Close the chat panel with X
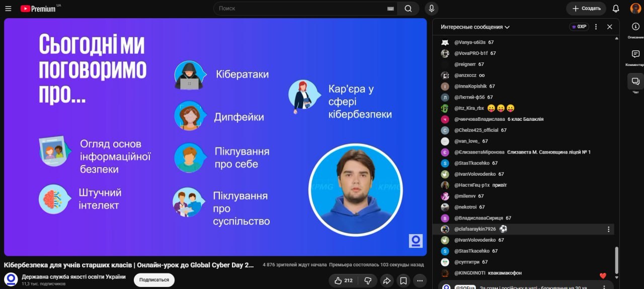 click(x=610, y=27)
